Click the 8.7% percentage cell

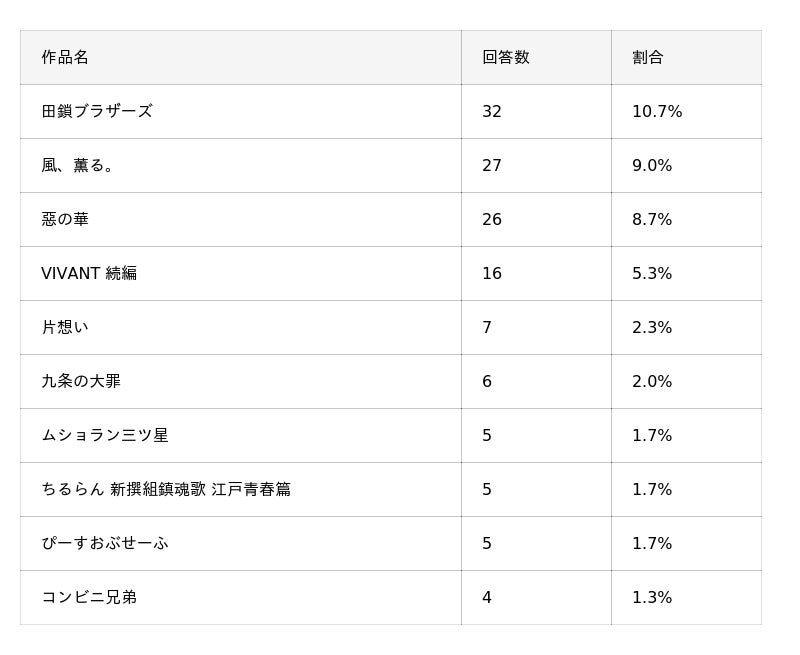point(652,220)
